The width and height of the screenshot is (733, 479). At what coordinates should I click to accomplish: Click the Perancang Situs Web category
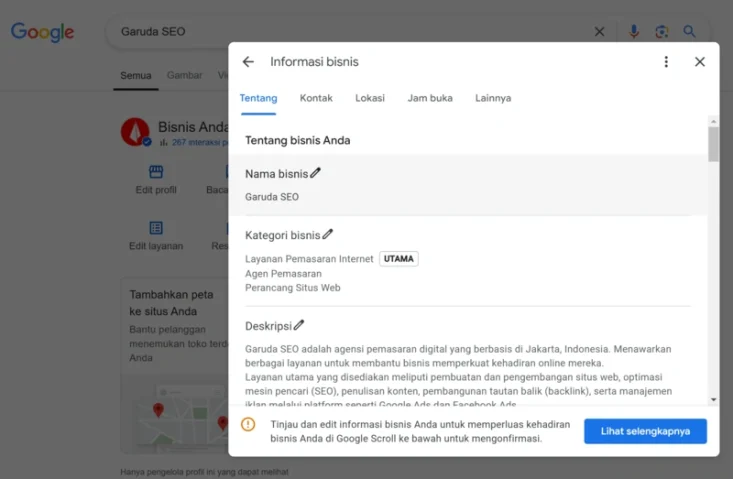[x=293, y=287]
